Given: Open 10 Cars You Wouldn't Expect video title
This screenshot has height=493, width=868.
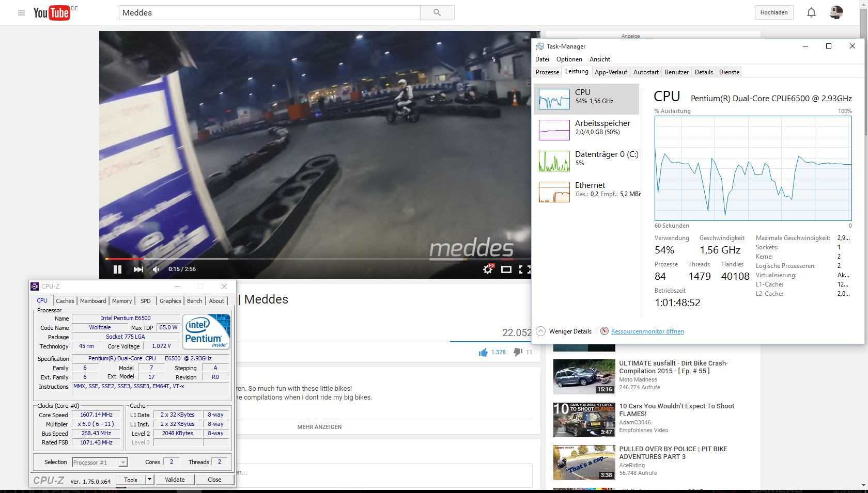Looking at the screenshot, I should click(x=677, y=410).
